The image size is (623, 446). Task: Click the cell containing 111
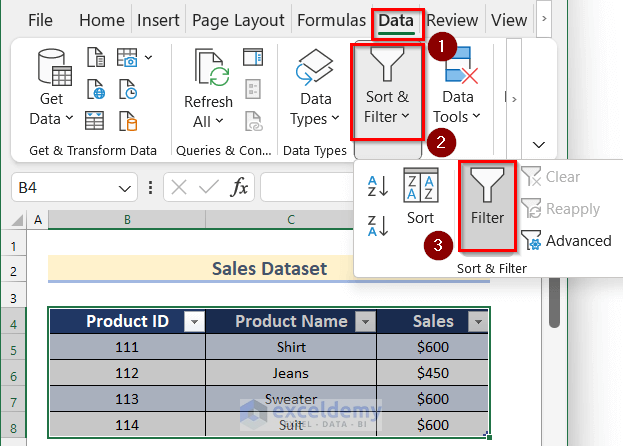coord(127,347)
